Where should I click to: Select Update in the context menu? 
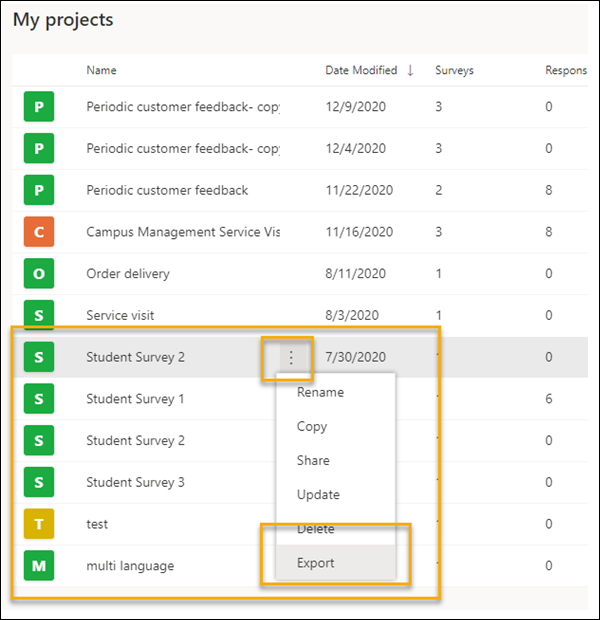click(318, 494)
